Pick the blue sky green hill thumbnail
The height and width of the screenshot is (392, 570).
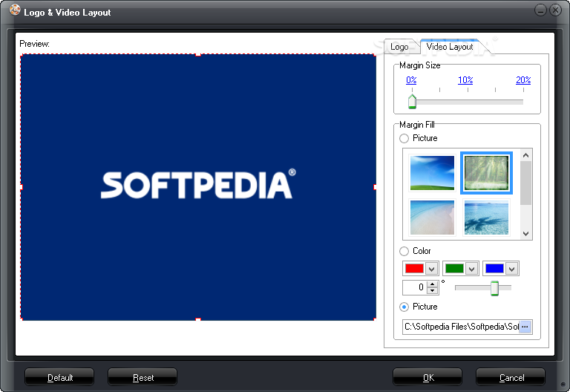click(432, 173)
